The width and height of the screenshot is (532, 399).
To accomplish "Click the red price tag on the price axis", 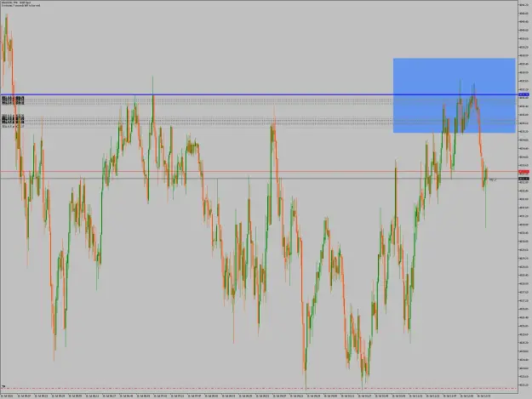I will click(523, 172).
